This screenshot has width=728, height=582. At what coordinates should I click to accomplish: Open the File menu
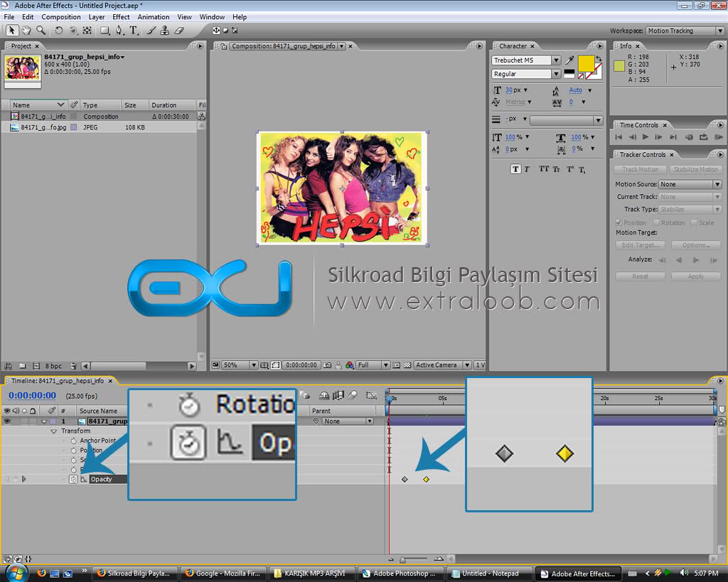click(x=9, y=17)
